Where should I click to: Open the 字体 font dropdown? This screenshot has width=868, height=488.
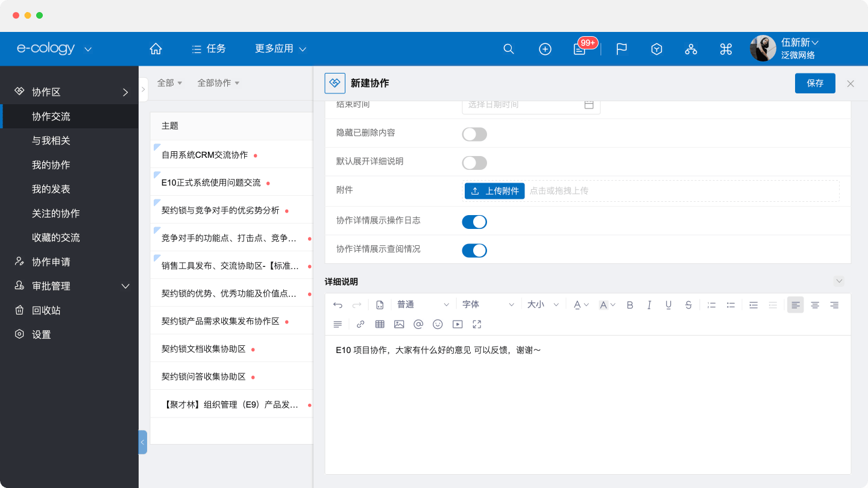488,305
